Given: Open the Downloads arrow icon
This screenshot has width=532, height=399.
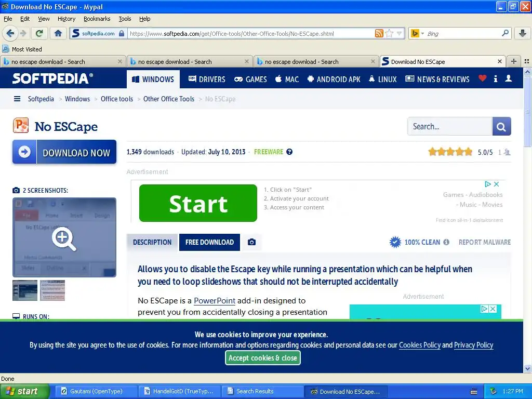Looking at the screenshot, I should tap(523, 33).
